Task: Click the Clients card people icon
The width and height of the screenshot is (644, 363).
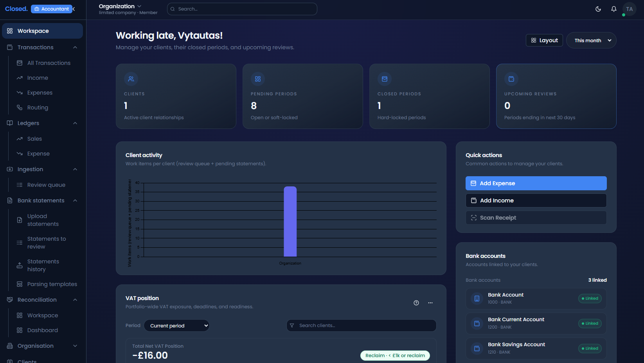Action: [131, 79]
